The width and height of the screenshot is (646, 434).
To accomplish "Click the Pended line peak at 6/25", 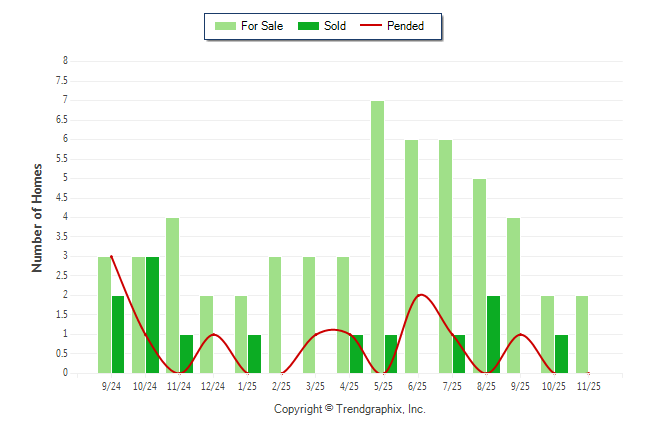I will pyautogui.click(x=421, y=295).
